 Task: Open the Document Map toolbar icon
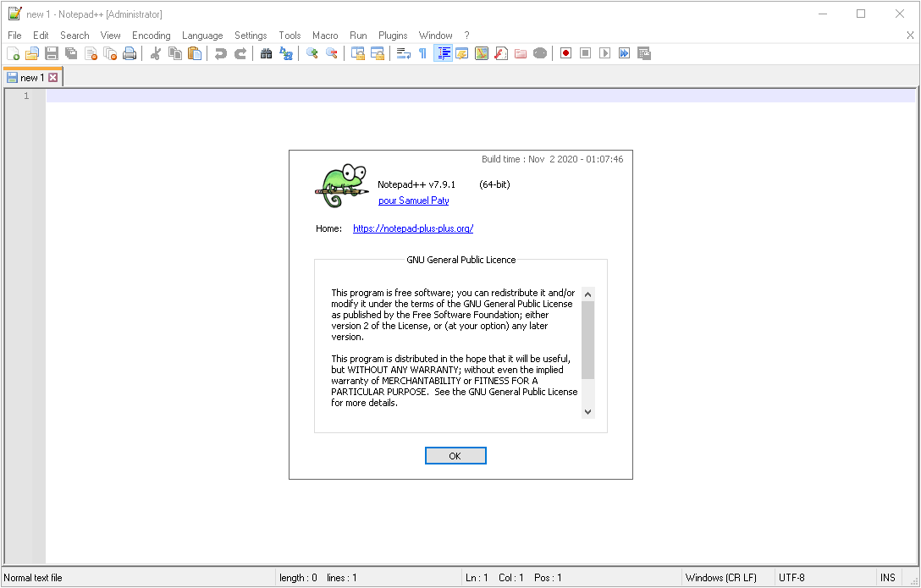(x=482, y=53)
